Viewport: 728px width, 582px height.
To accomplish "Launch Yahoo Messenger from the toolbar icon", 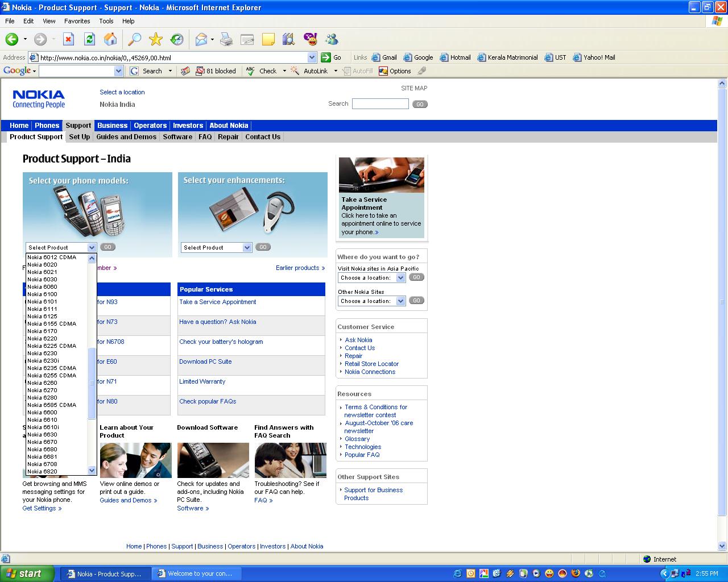I will coord(311,39).
